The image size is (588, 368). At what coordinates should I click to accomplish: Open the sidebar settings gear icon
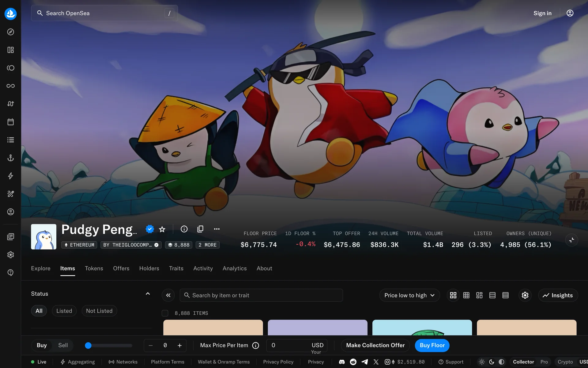10,255
